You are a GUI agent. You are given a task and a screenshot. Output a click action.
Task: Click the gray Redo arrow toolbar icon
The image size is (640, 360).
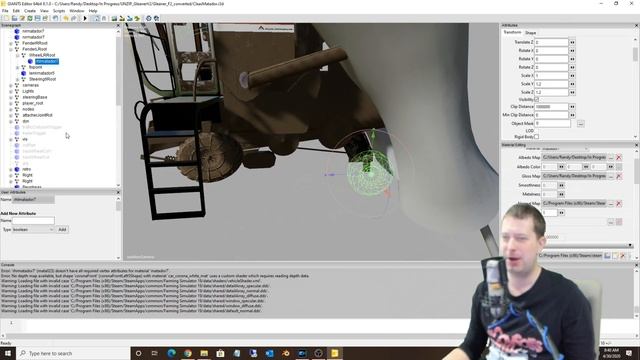(x=73, y=18)
